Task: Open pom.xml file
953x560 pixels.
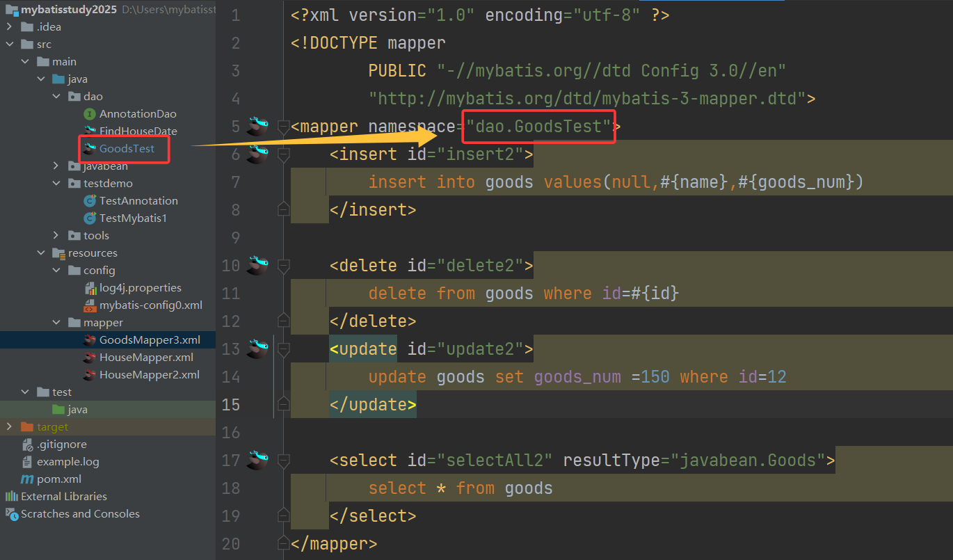Action: click(x=59, y=479)
